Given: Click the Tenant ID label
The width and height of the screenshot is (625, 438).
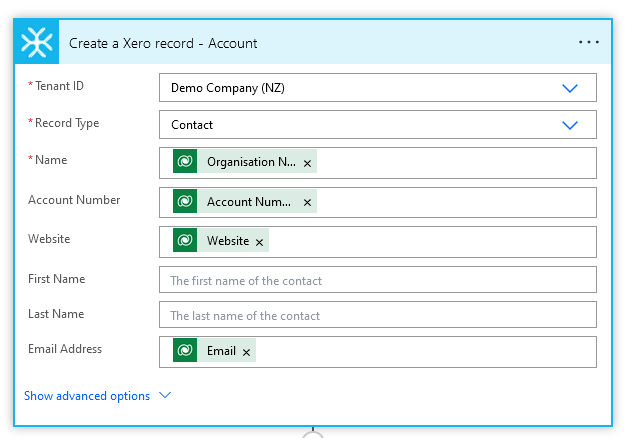Looking at the screenshot, I should [x=59, y=86].
